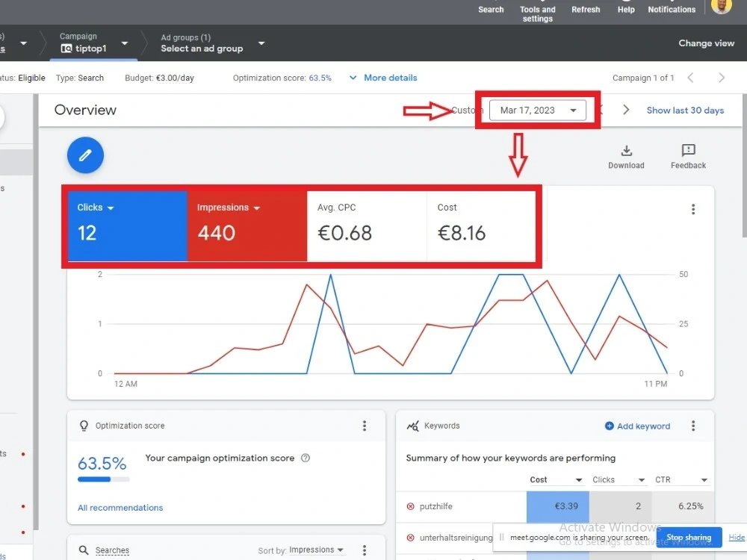The height and width of the screenshot is (560, 747).
Task: Go to next date range arrow
Action: coord(626,110)
